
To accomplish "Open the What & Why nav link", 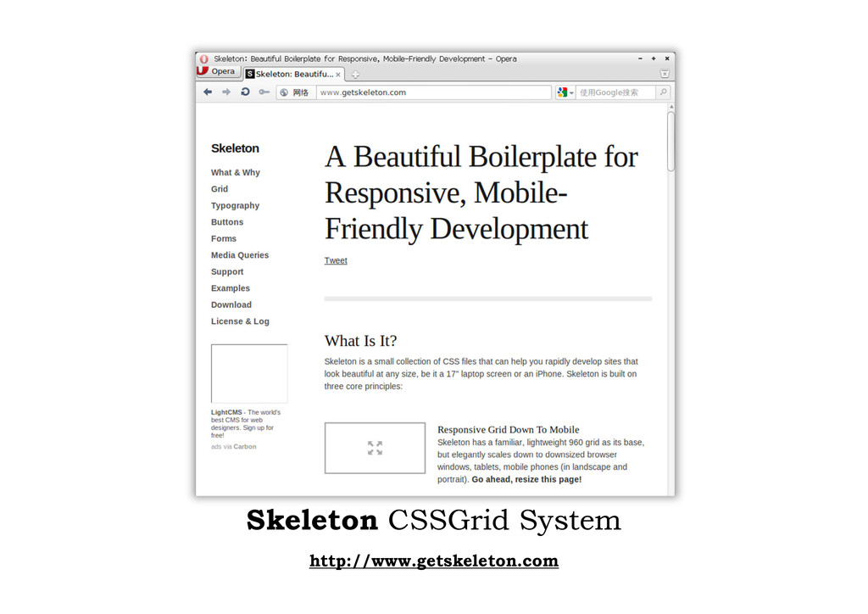I will coord(236,173).
